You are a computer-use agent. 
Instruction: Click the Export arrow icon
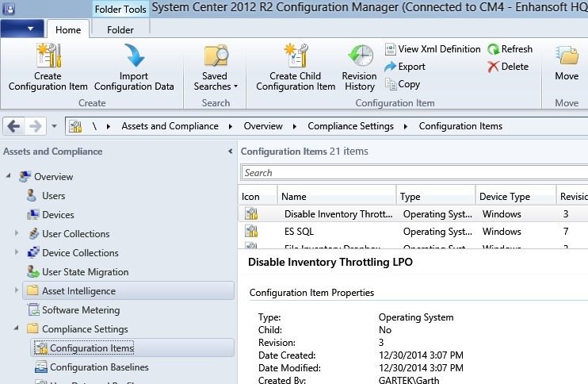click(391, 67)
